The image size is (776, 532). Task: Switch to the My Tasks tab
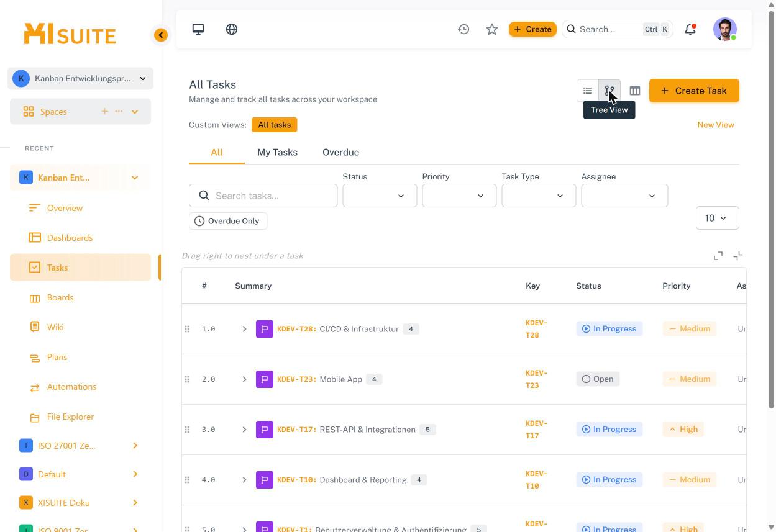point(277,152)
